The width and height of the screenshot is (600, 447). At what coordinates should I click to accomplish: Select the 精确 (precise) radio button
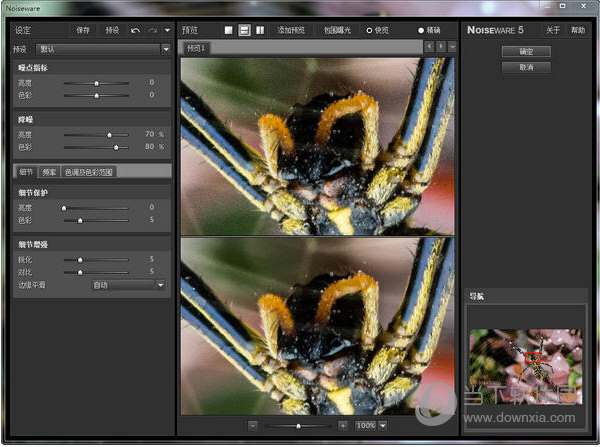click(421, 30)
